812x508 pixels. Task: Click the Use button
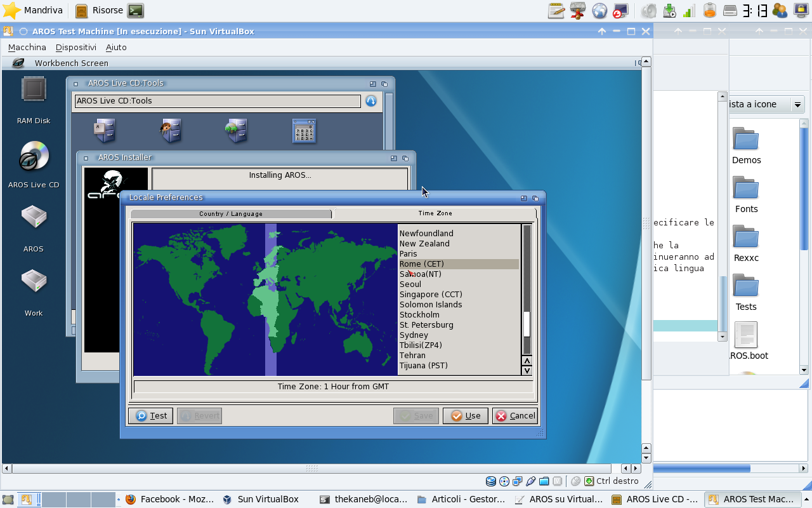(465, 416)
